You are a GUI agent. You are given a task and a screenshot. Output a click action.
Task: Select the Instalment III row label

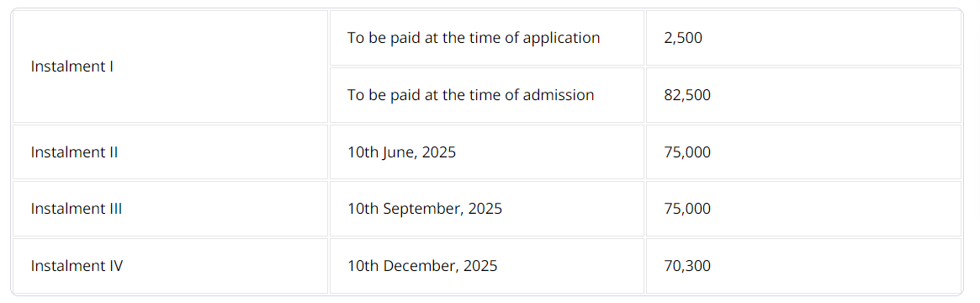[x=170, y=209]
